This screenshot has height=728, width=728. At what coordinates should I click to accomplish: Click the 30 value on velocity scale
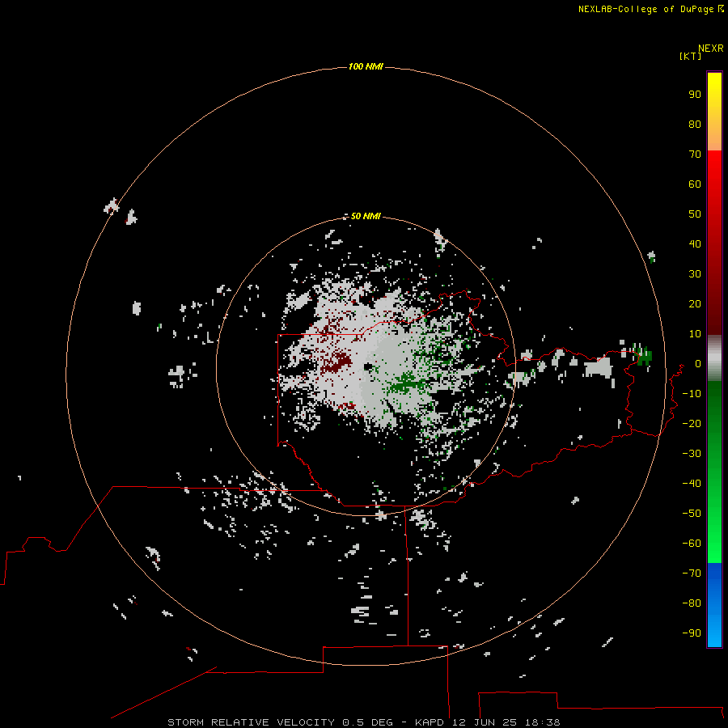click(x=695, y=274)
